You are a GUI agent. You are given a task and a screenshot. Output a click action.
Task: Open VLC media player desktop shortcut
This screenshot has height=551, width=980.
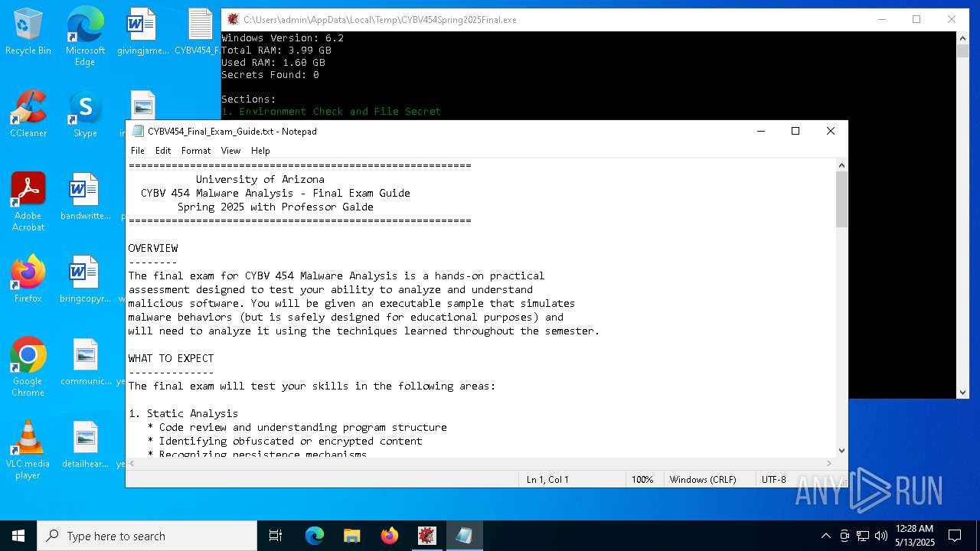pyautogui.click(x=28, y=450)
